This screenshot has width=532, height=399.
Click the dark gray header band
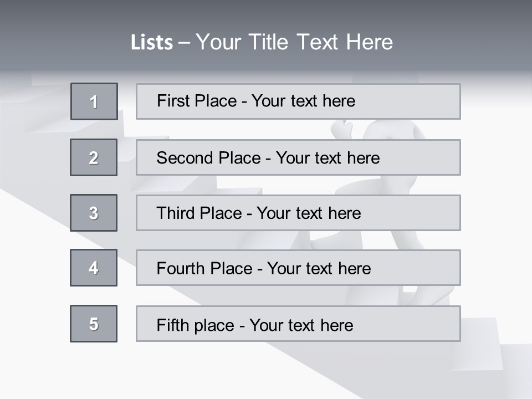(x=266, y=17)
